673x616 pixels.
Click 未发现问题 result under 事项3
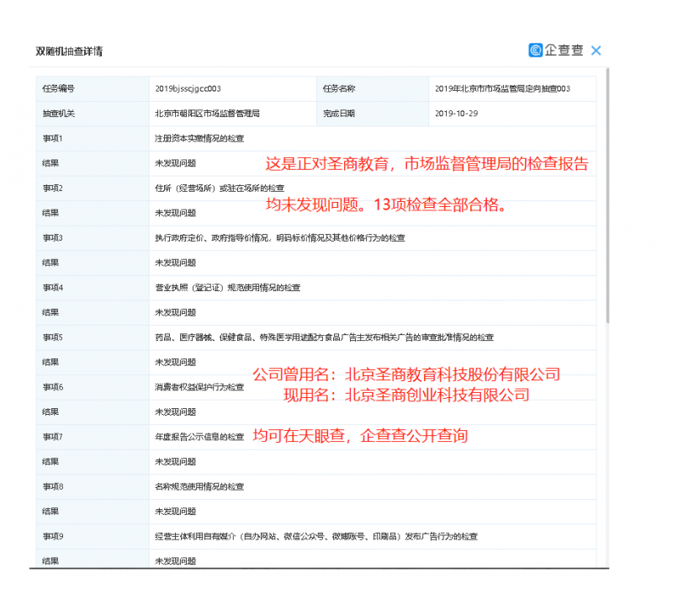[176, 263]
